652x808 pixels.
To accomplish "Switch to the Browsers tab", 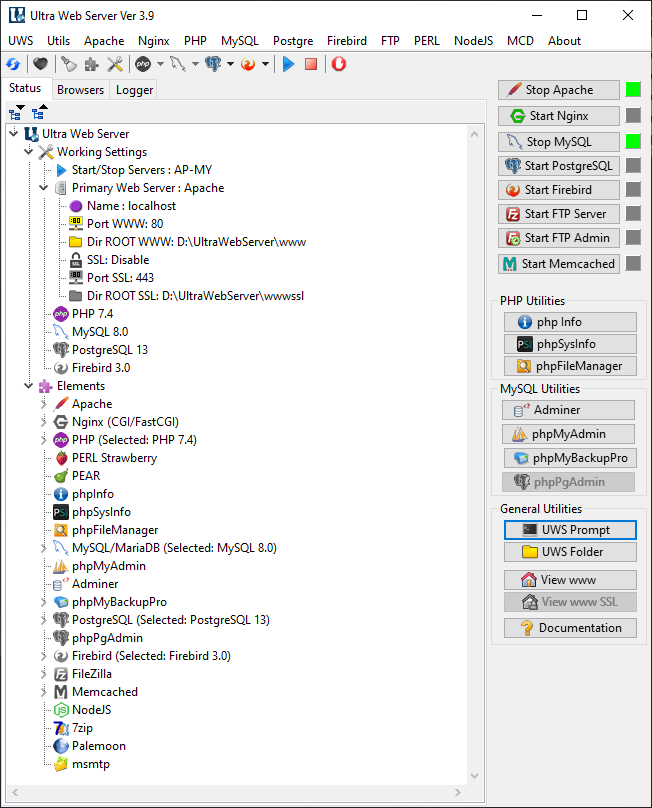I will pos(80,90).
